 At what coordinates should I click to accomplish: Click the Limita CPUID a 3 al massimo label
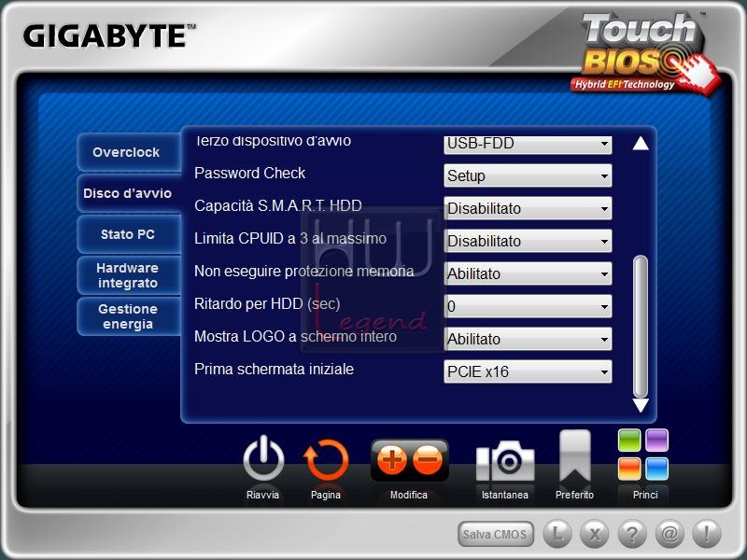point(290,238)
